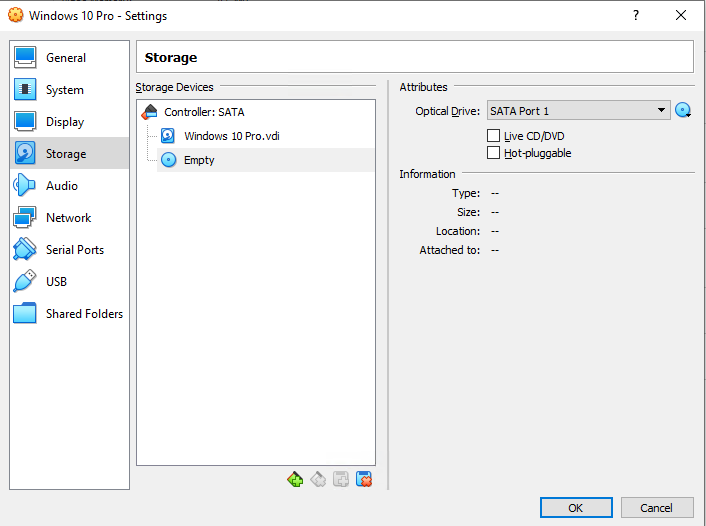Enable the Live CD/DVD checkbox
The width and height of the screenshot is (706, 526).
tap(493, 136)
